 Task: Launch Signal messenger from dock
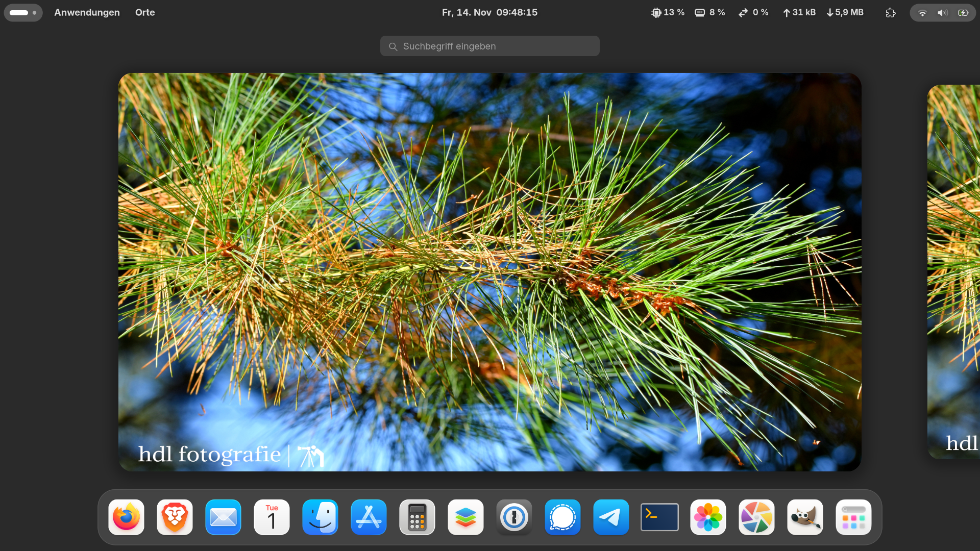coord(562,517)
